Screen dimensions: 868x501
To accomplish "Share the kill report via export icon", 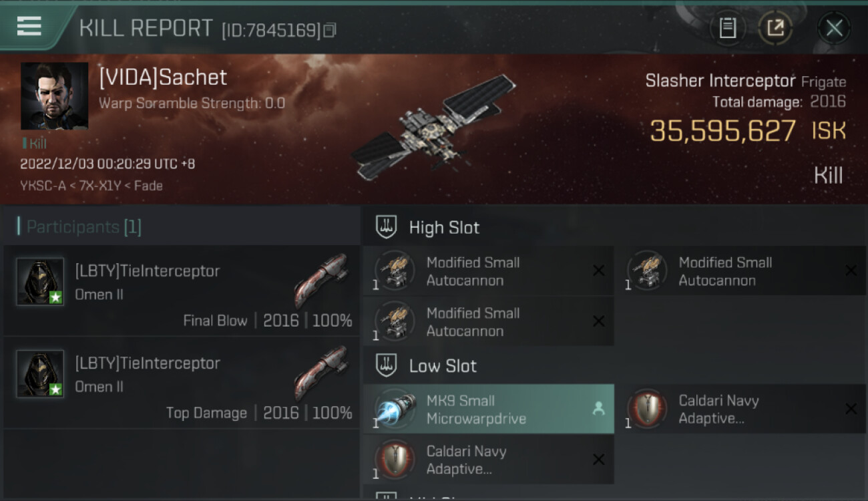I will tap(775, 27).
